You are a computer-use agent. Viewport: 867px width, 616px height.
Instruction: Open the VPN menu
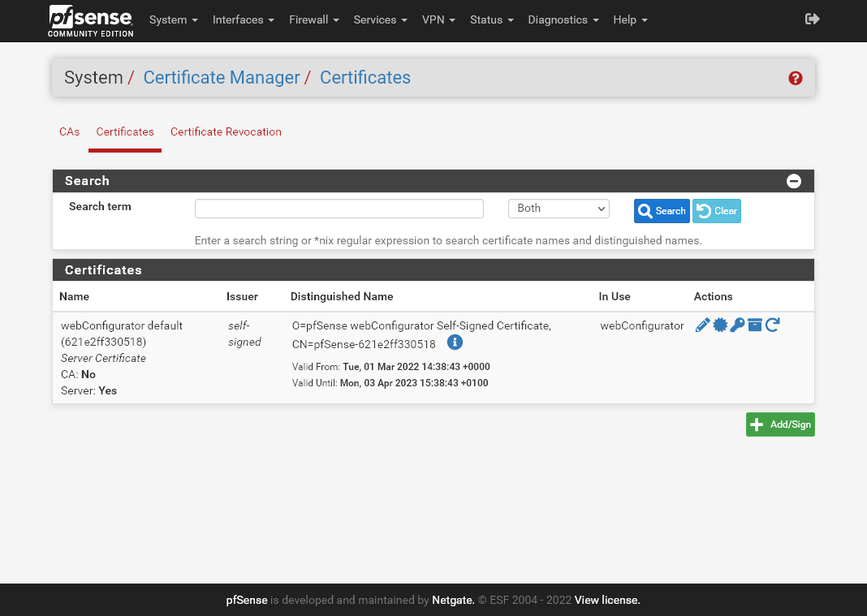pyautogui.click(x=438, y=19)
